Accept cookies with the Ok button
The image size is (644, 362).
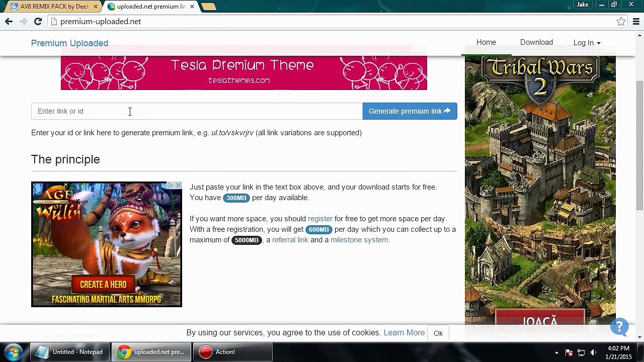(x=438, y=333)
